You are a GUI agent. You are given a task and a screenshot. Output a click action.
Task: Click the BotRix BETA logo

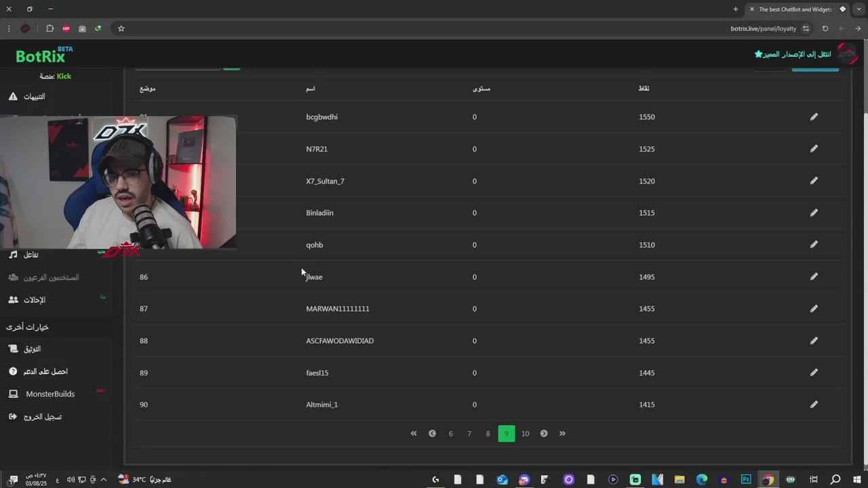pyautogui.click(x=44, y=55)
